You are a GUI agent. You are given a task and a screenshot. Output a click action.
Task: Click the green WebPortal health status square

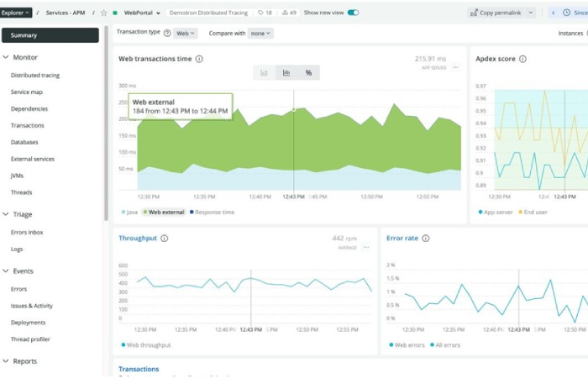[x=115, y=13]
